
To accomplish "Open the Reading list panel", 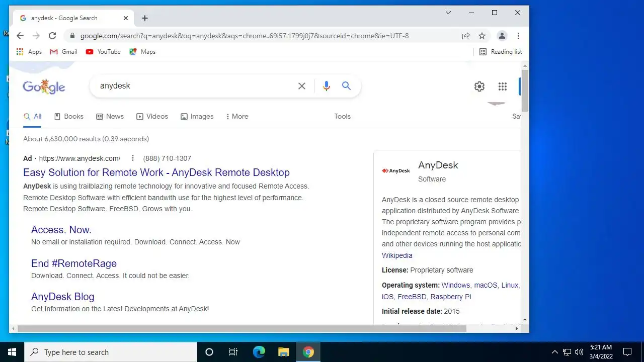I will click(501, 52).
